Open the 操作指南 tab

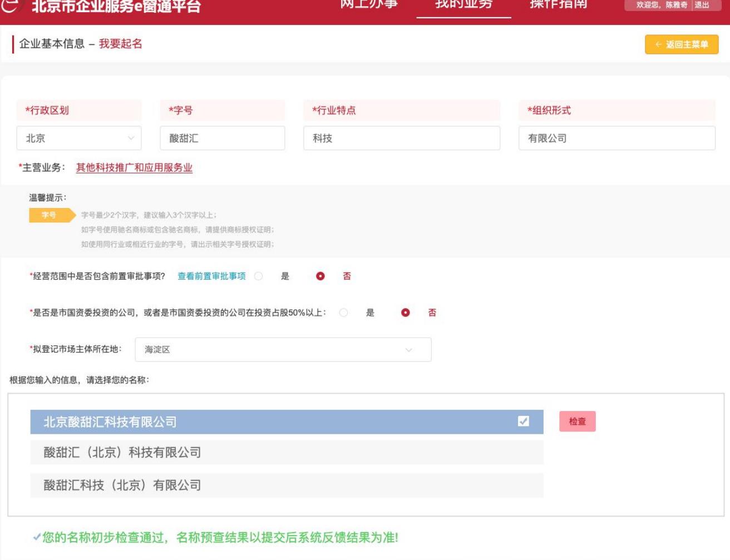pyautogui.click(x=558, y=6)
